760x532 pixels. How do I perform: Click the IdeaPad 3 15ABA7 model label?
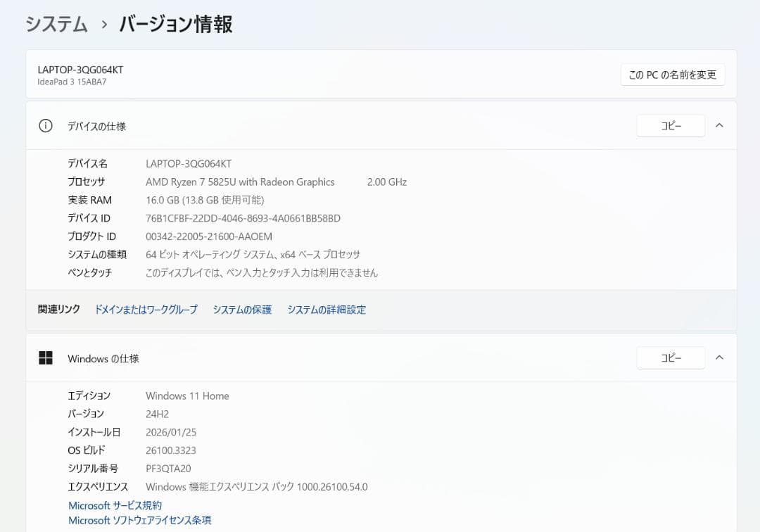[x=73, y=82]
